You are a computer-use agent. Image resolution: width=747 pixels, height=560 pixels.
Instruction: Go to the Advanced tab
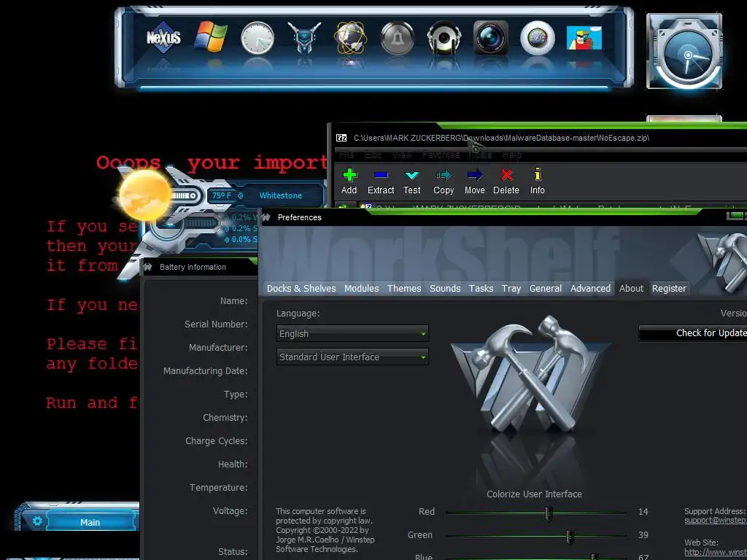(x=590, y=288)
